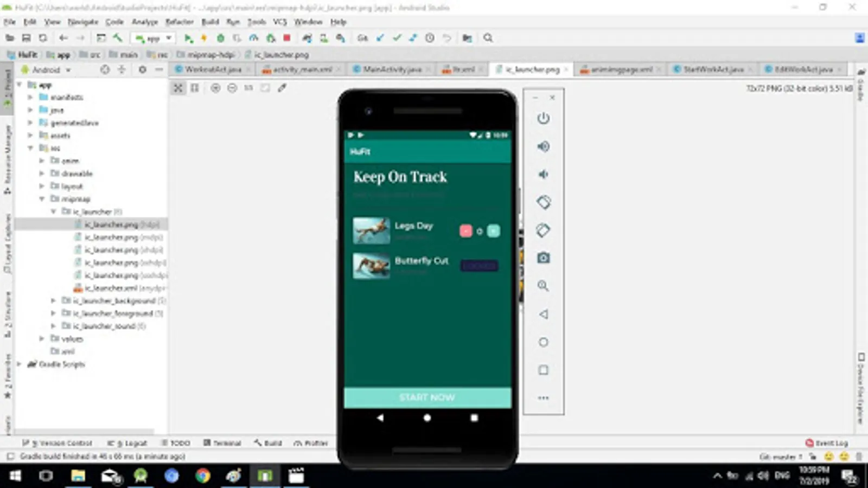868x488 pixels.
Task: Click the emulator volume up icon
Action: click(x=543, y=146)
